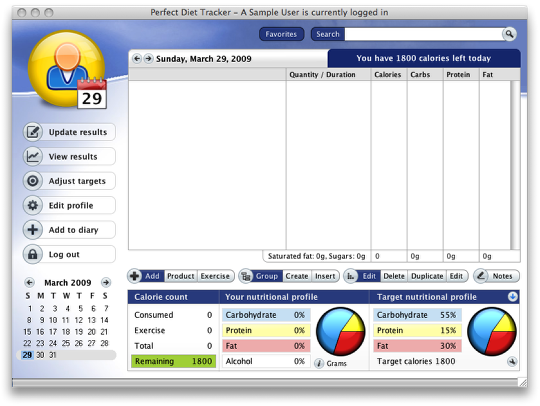
Task: Expand the Target nutritional profile down arrow
Action: (512, 296)
